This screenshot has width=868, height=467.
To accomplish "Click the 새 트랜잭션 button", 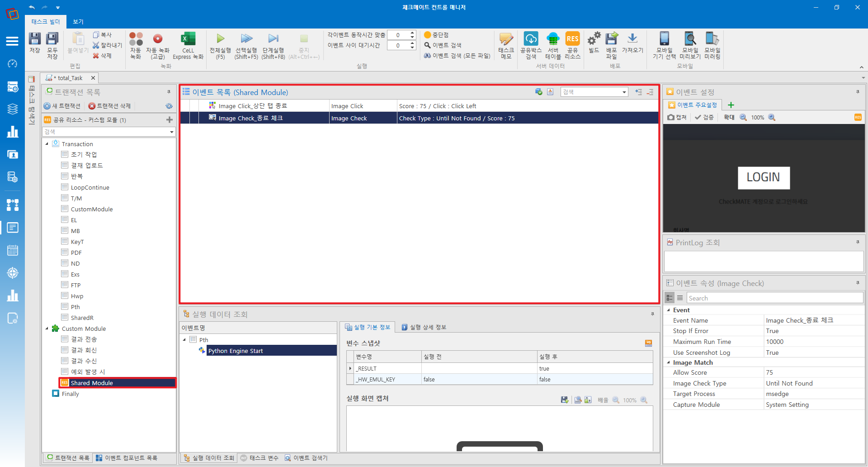I will point(62,106).
